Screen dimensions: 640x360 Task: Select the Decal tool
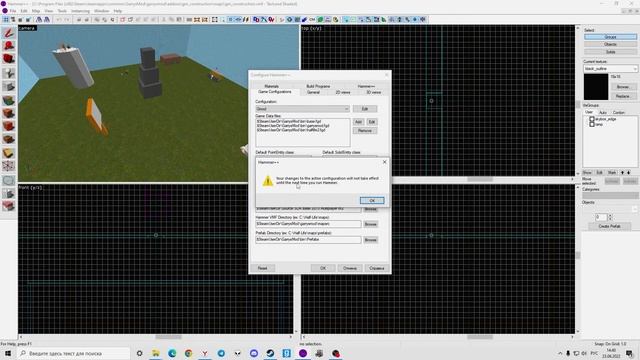pyautogui.click(x=9, y=126)
